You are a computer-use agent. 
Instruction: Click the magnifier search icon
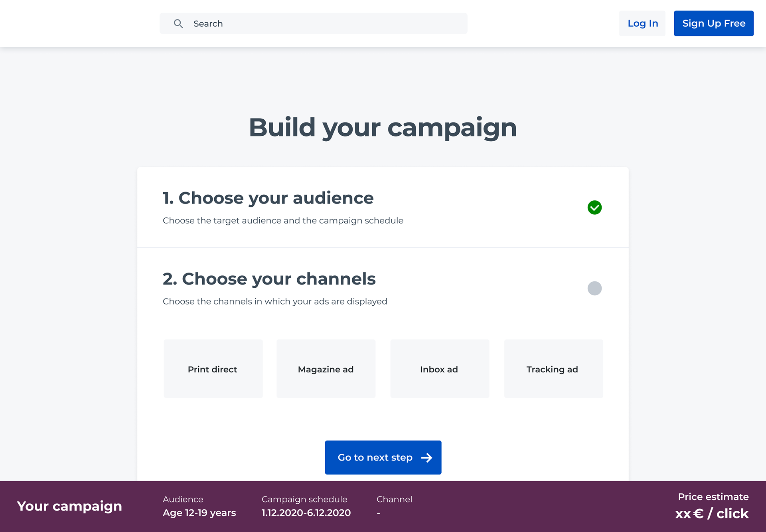(178, 24)
